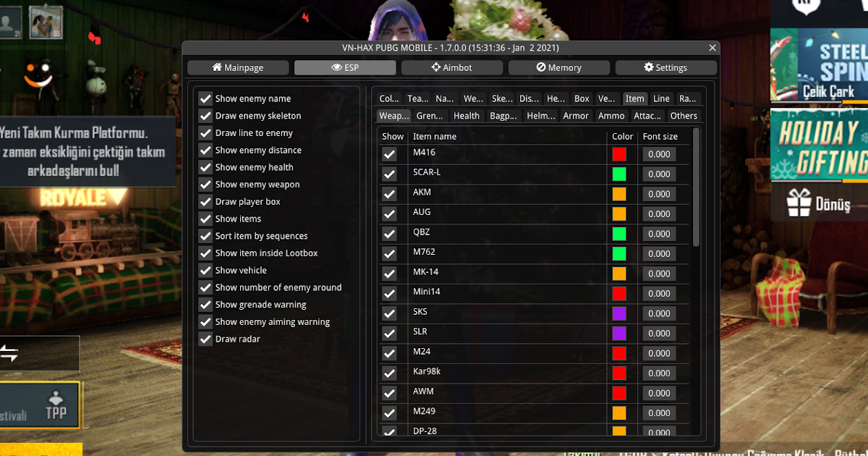Change the AKM orange color swatch
Screen dimensions: 868x456
[619, 194]
